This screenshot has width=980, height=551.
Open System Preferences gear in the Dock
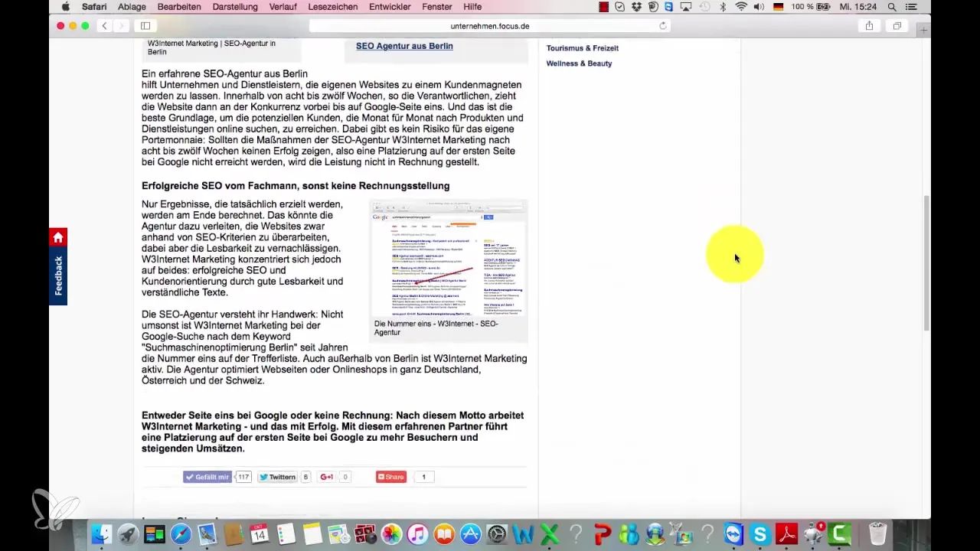497,533
